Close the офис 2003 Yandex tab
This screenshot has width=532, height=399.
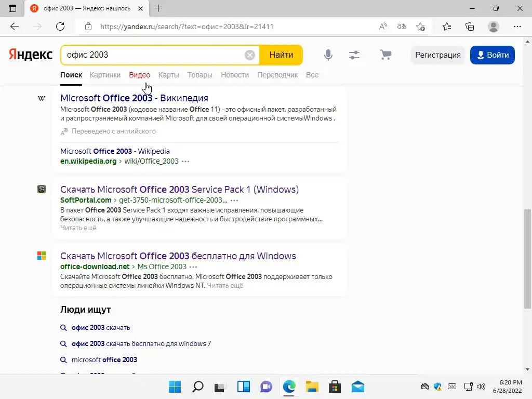pos(140,8)
